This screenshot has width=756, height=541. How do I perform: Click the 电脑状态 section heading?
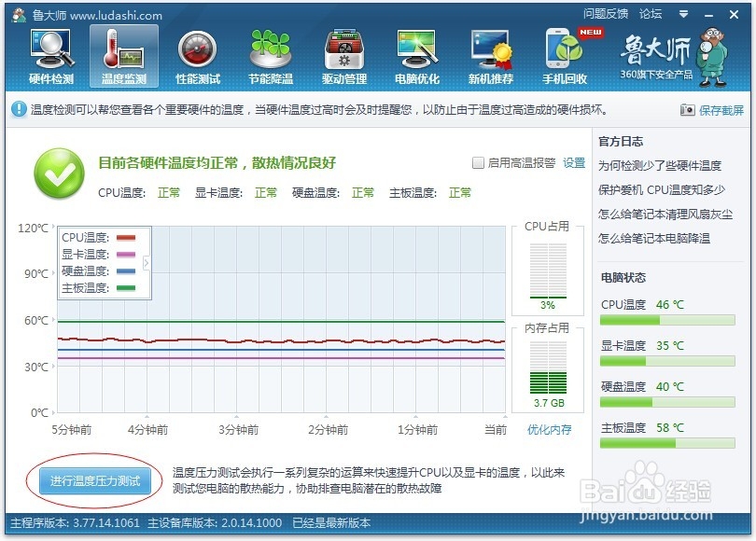pyautogui.click(x=623, y=277)
